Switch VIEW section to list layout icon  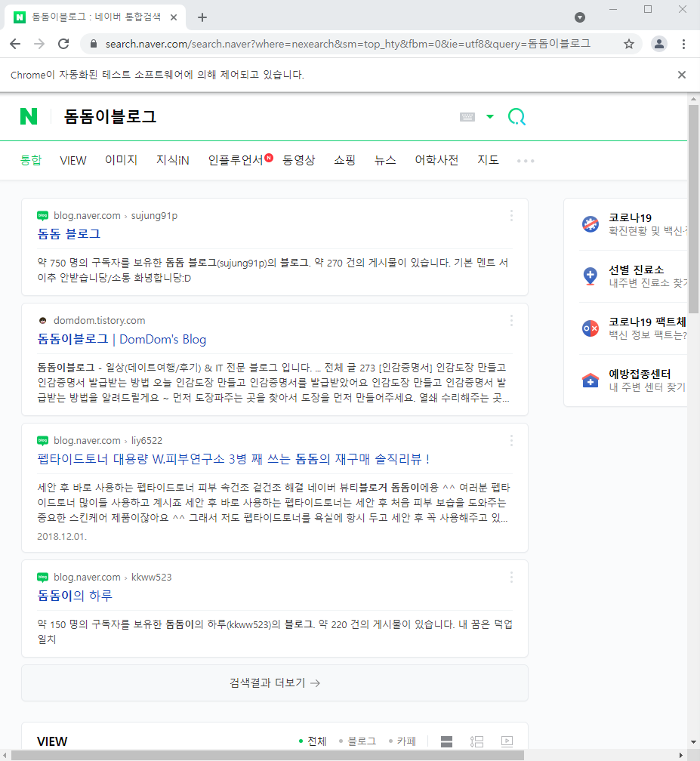click(476, 741)
